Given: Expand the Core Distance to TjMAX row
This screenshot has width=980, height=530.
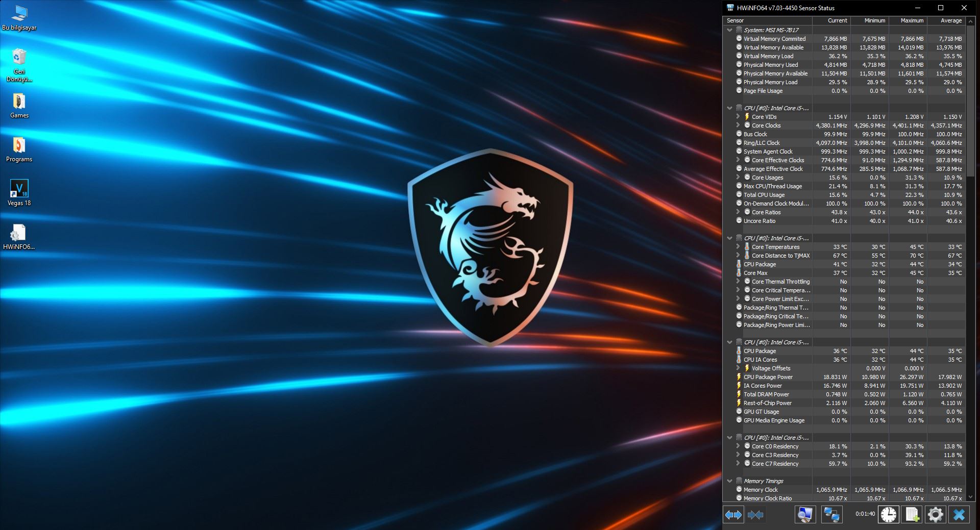Looking at the screenshot, I should pyautogui.click(x=738, y=256).
